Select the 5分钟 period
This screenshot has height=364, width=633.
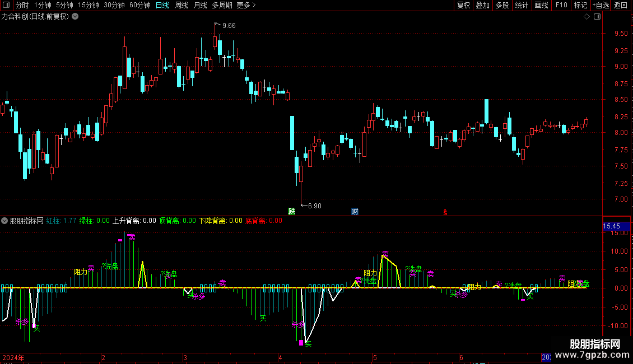pyautogui.click(x=64, y=5)
